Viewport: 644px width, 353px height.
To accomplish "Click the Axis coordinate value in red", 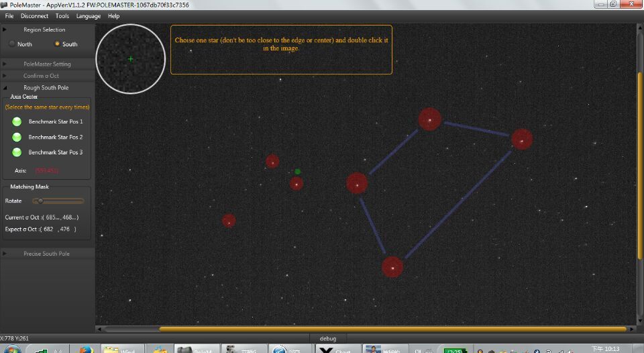I will tap(46, 170).
